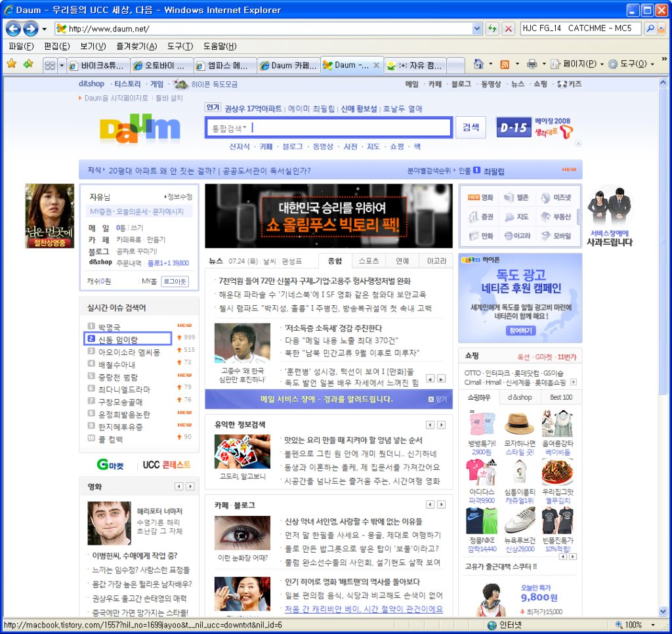Click next arrow in 영화 section
Screen dimensions: 672x634
click(190, 486)
